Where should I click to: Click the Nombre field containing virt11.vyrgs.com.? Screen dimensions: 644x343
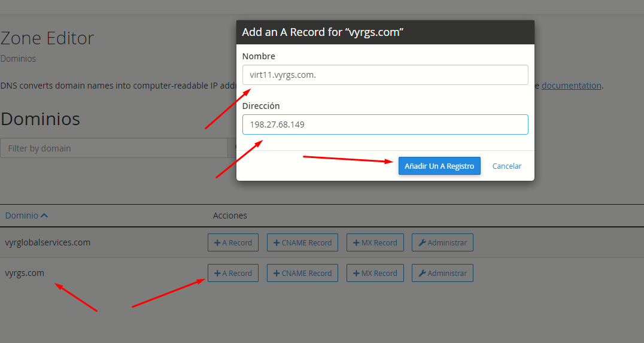click(385, 75)
